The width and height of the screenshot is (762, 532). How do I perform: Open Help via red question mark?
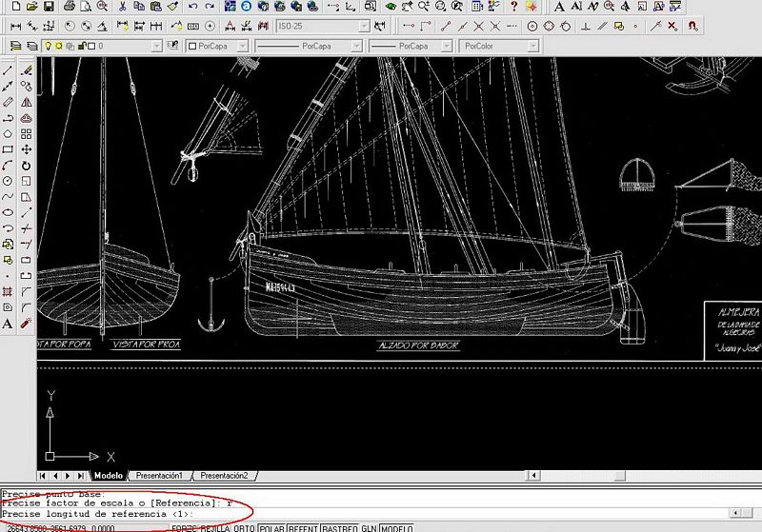coord(514,7)
